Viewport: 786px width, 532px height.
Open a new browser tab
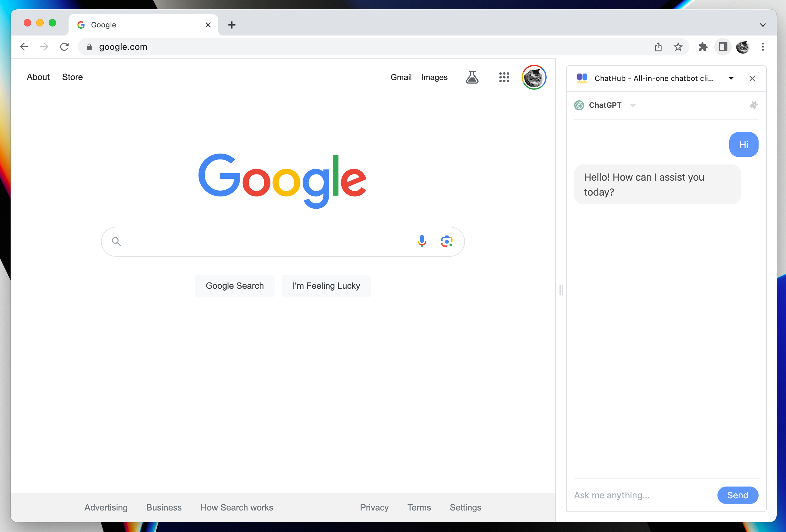[232, 25]
